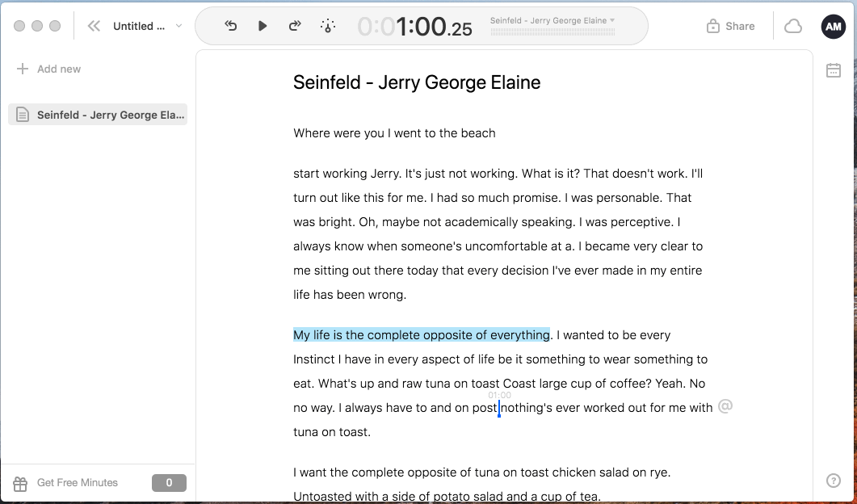Click the 01:00 timestamp marker above text

point(499,395)
